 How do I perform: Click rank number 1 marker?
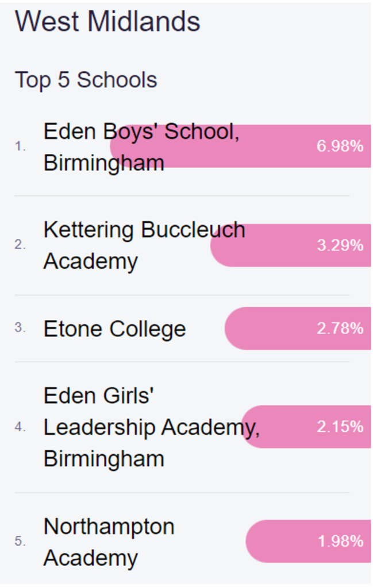pyautogui.click(x=20, y=146)
